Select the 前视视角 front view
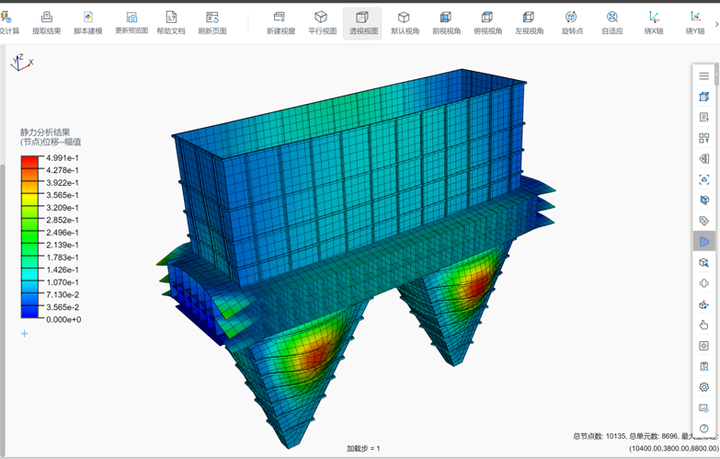The image size is (720, 459). (x=445, y=22)
